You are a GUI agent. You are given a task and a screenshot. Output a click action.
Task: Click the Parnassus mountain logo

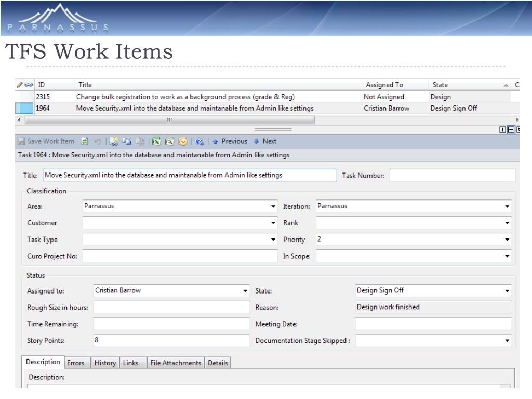click(58, 18)
